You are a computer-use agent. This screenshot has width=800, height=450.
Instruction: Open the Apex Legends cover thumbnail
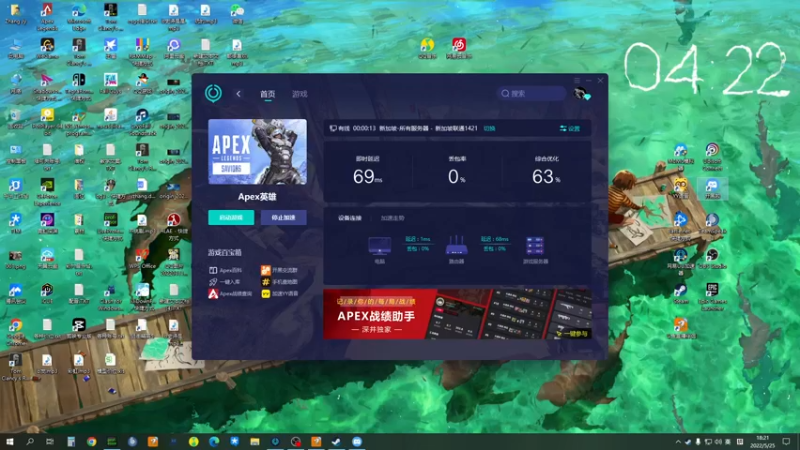257,152
